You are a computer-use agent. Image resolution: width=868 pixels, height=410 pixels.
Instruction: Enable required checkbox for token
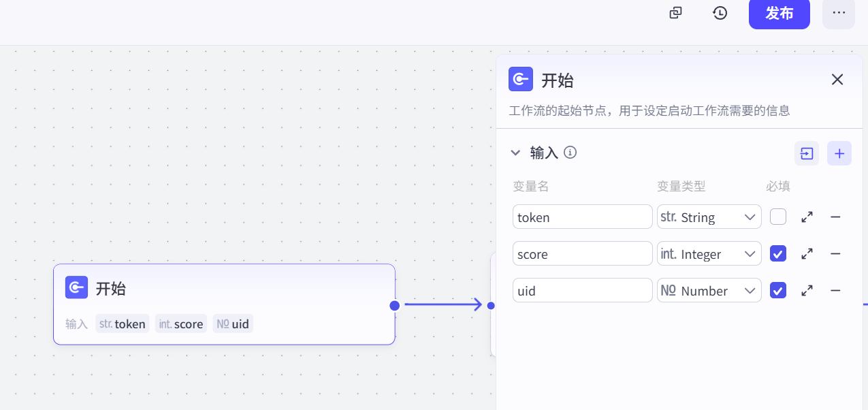[778, 217]
